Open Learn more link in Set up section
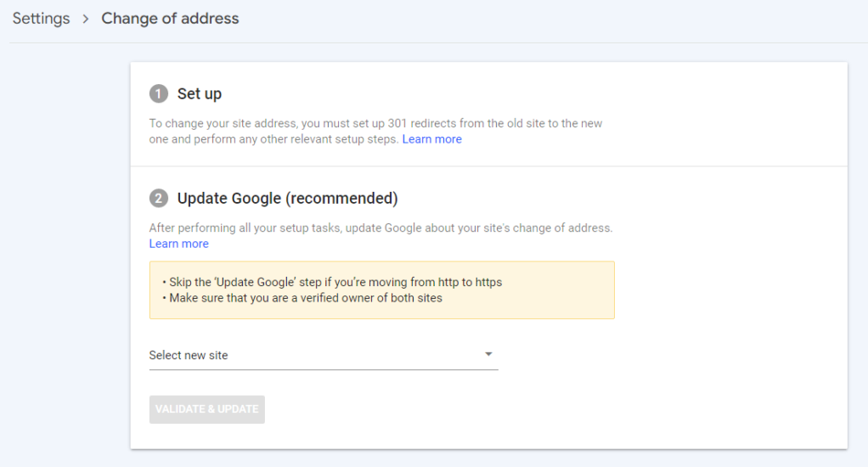 (x=431, y=139)
